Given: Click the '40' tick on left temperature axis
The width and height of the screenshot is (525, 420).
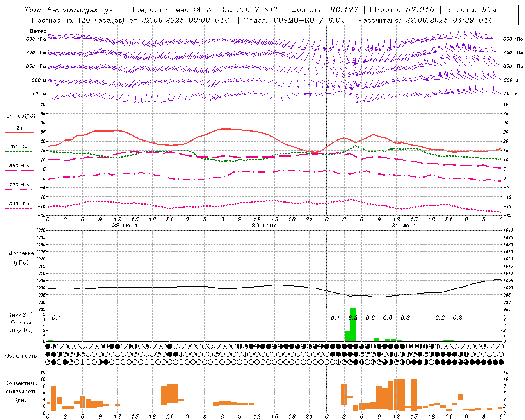Looking at the screenshot, I should coord(43,105).
